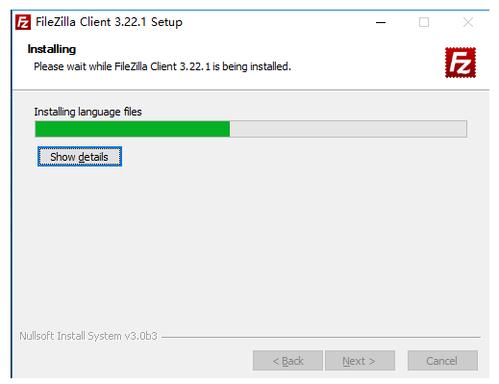Click the FileZilla Client 3.22.1 Setup title
Viewport: 499px width, 384px height.
(109, 22)
